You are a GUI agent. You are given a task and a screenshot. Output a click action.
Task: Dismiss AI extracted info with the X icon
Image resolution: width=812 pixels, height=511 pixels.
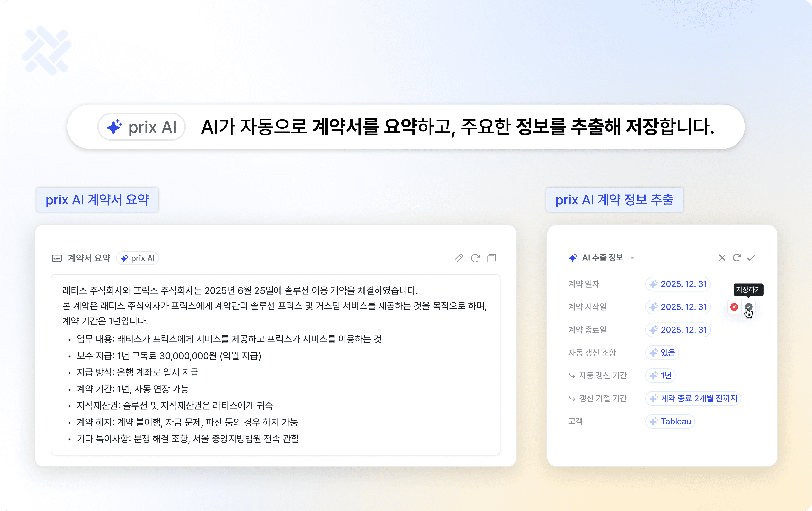[x=722, y=258]
